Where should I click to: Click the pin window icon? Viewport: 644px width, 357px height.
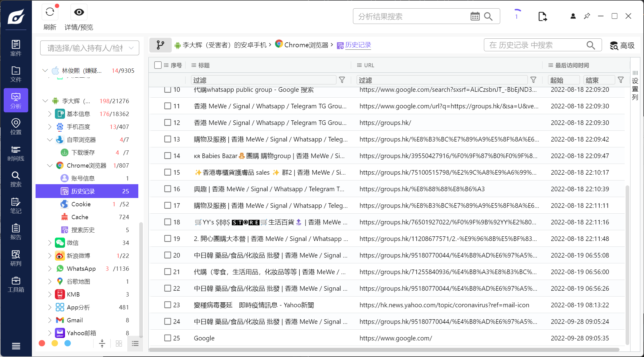click(587, 16)
